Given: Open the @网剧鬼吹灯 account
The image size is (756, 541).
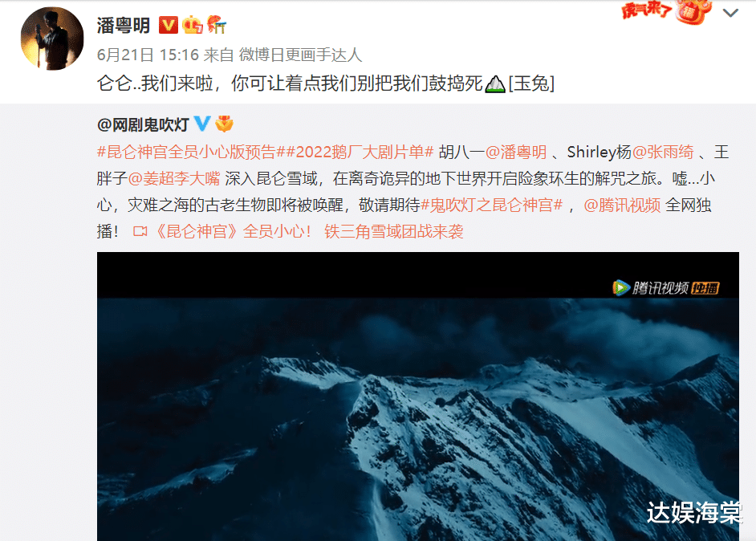Looking at the screenshot, I should click(x=143, y=125).
